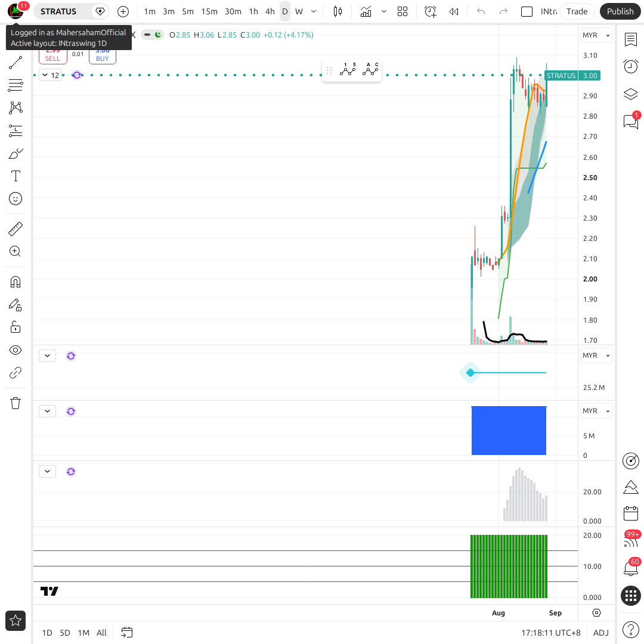Image resolution: width=644 pixels, height=644 pixels.
Task: Open the 5 M pane's MYR dropdown
Action: point(596,411)
